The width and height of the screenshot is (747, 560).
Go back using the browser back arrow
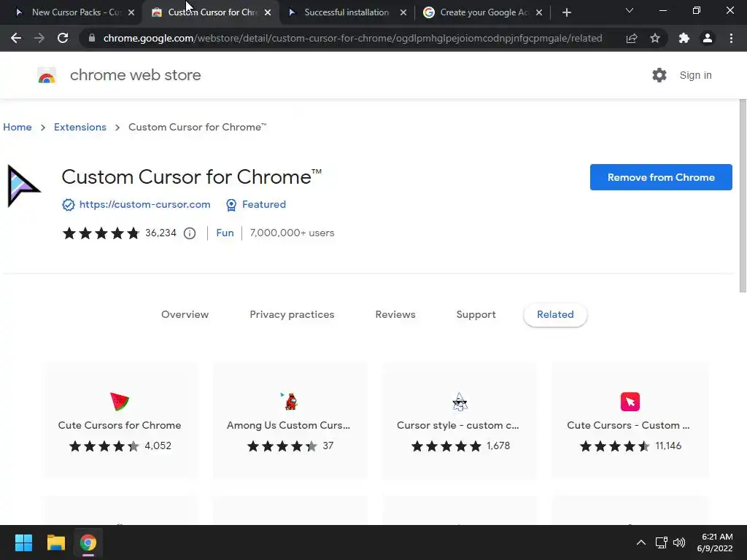point(16,38)
